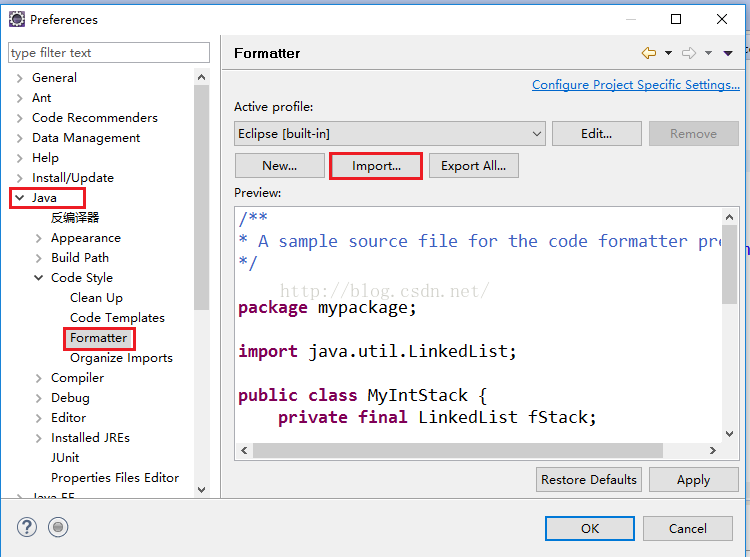Click the record preferences round icon

pyautogui.click(x=58, y=527)
